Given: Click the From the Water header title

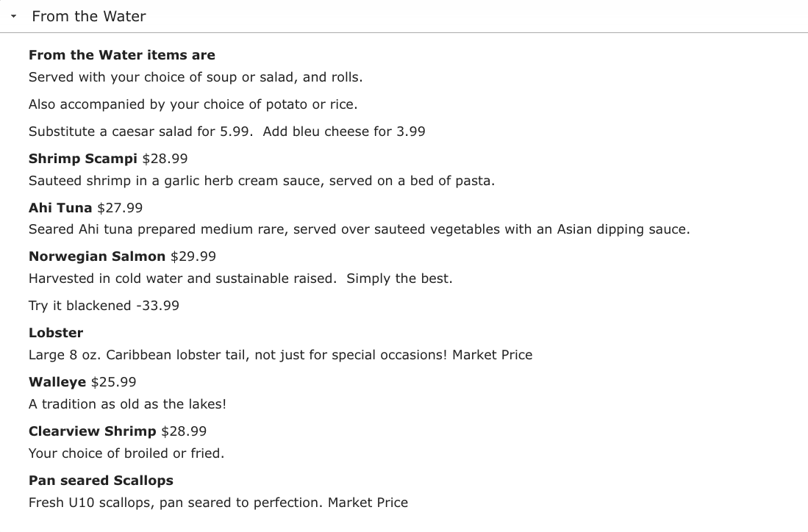Looking at the screenshot, I should 89,16.
